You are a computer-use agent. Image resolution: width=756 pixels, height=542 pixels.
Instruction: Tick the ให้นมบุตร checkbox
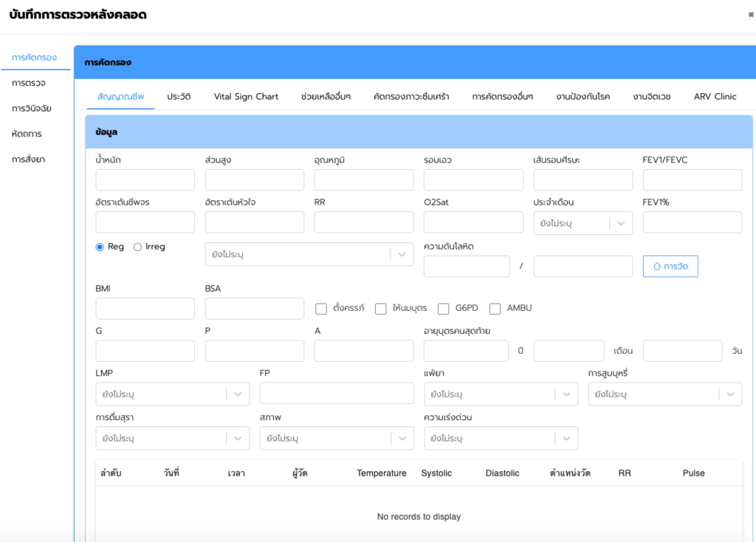(381, 309)
